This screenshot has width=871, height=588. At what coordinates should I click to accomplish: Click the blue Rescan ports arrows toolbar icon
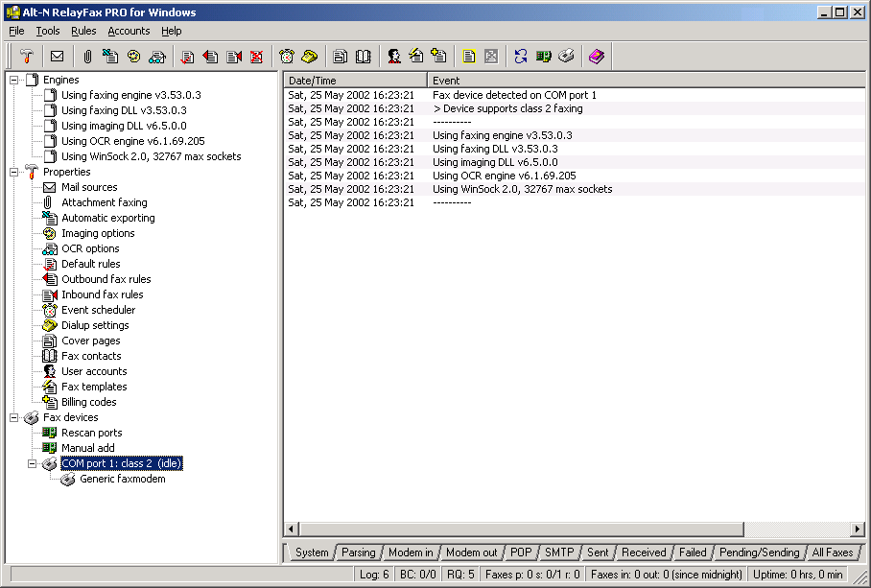[521, 57]
